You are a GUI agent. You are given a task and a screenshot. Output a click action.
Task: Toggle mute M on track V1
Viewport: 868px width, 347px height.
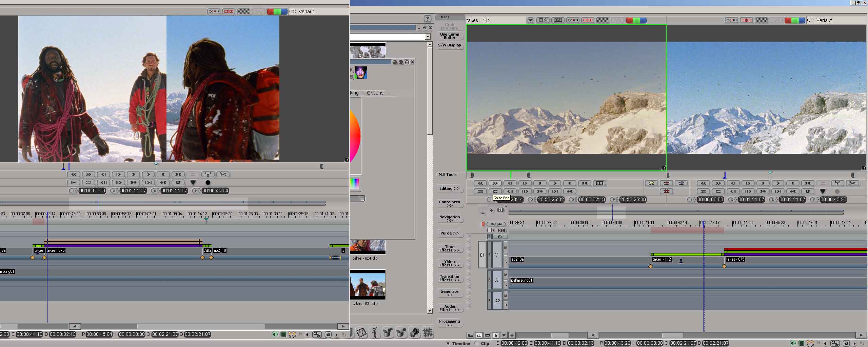pos(506,248)
